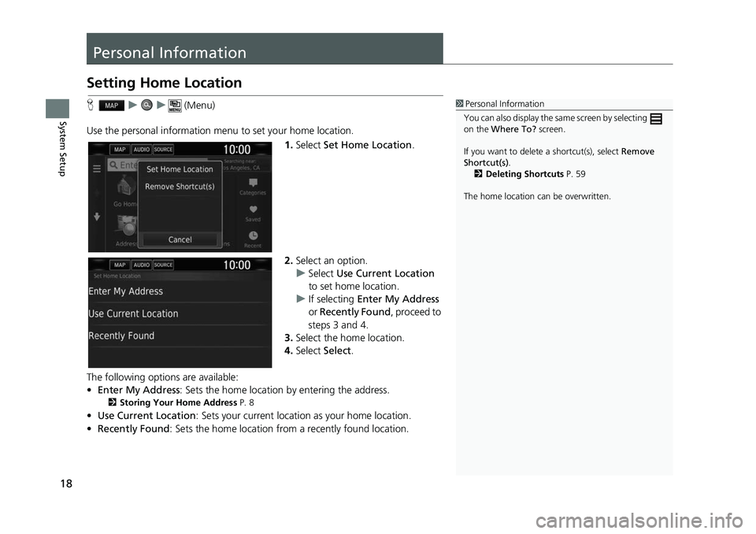The image size is (756, 534).
Task: Click the MAP tab in upper device screen
Action: [x=120, y=150]
